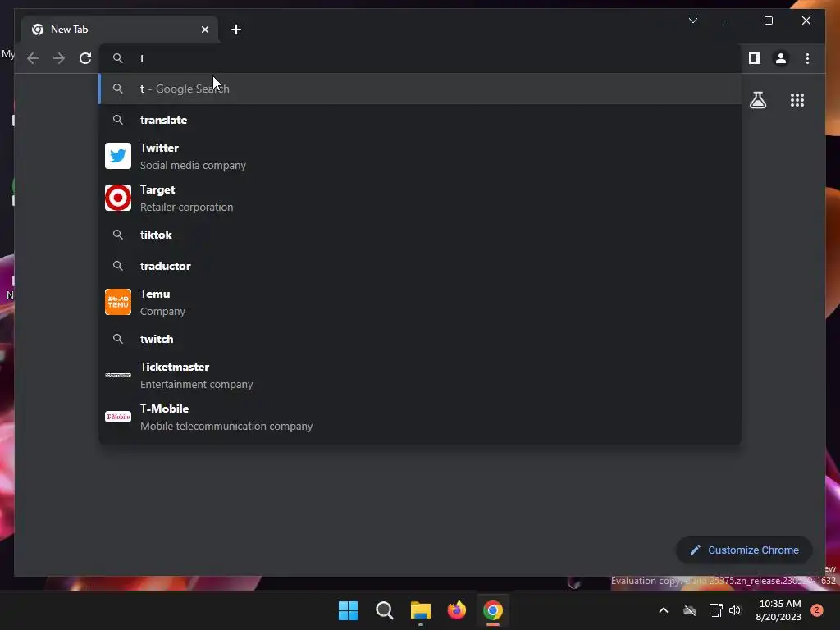Open the notification badge showing 2
The height and width of the screenshot is (630, 840).
click(x=817, y=610)
